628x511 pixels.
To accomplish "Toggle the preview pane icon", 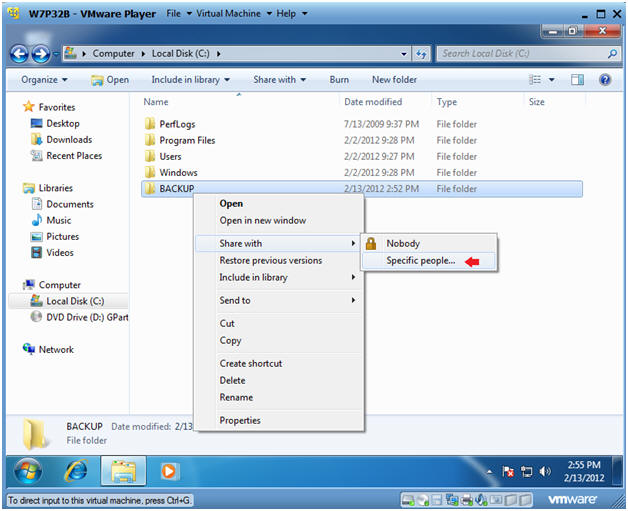I will pos(577,80).
